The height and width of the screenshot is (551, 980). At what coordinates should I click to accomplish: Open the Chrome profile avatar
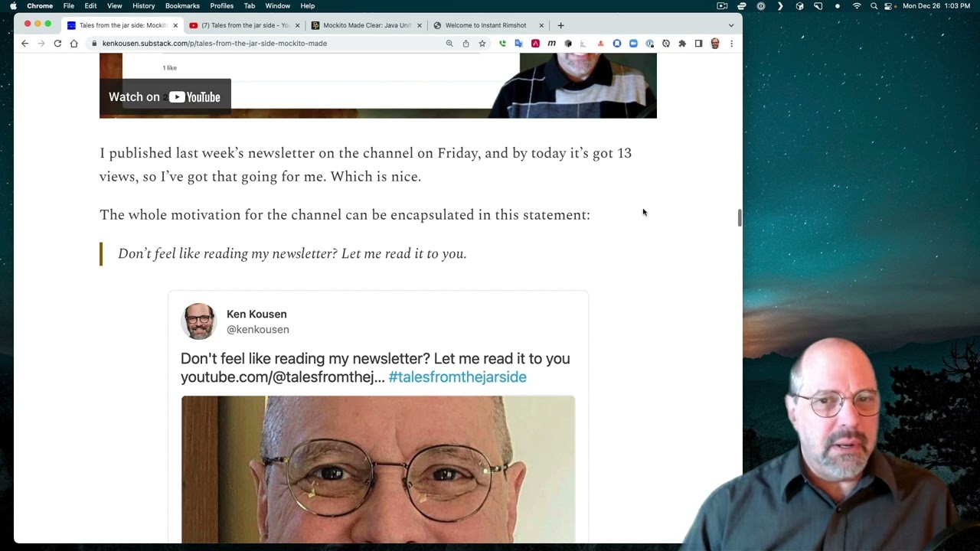coord(715,44)
